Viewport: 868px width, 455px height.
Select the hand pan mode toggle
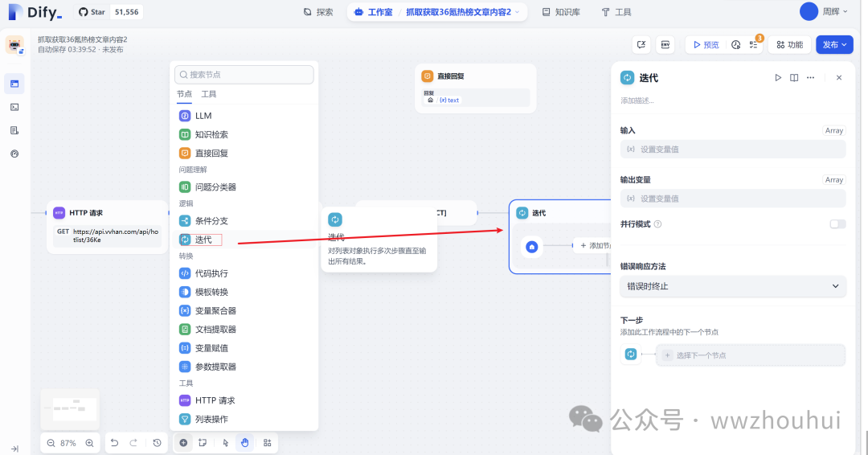click(x=244, y=443)
